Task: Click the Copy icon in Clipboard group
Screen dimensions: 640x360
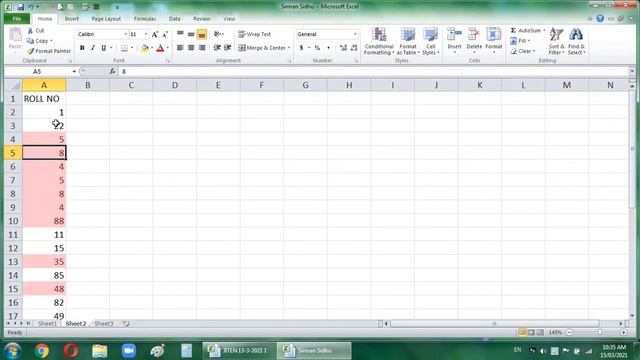Action: (x=31, y=41)
